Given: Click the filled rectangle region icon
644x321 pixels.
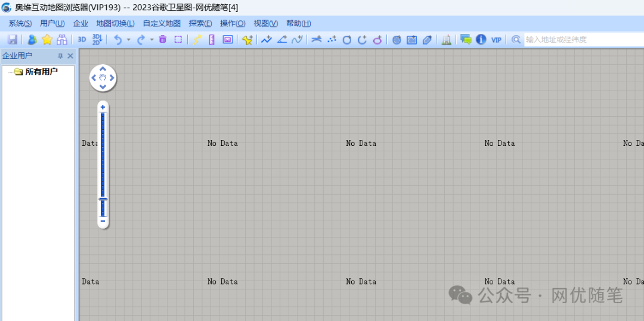Looking at the screenshot, I should click(412, 40).
